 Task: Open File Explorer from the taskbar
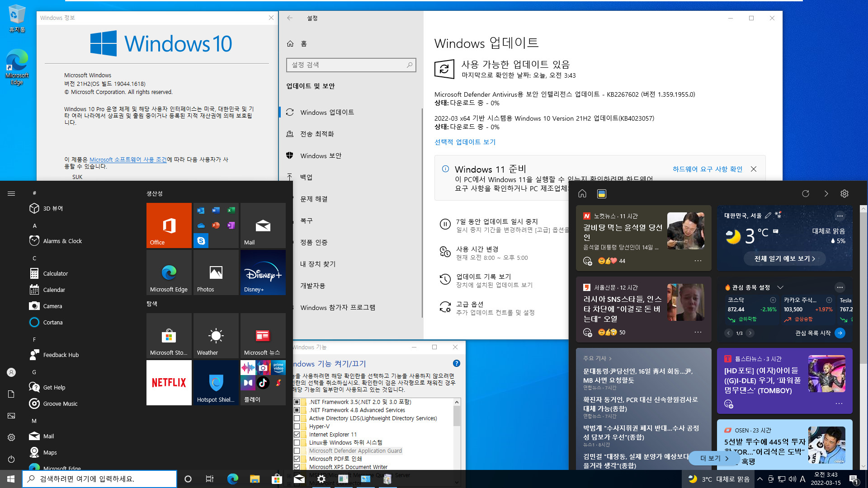(x=255, y=479)
